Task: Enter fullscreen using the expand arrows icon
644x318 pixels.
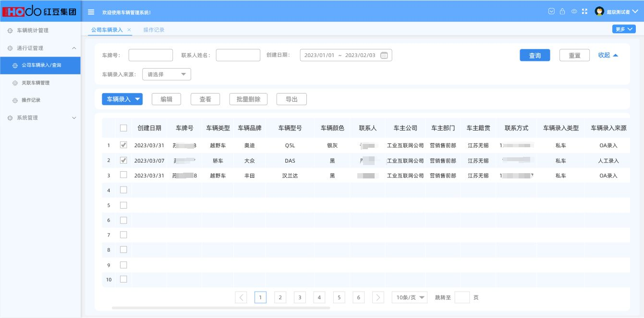Action: coord(584,12)
